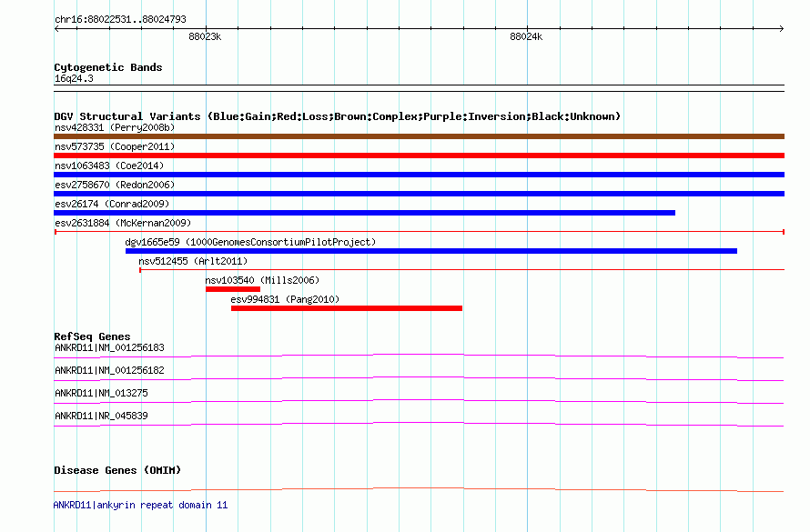
Task: Click the short red nsv103540 bar
Action: coord(233,289)
